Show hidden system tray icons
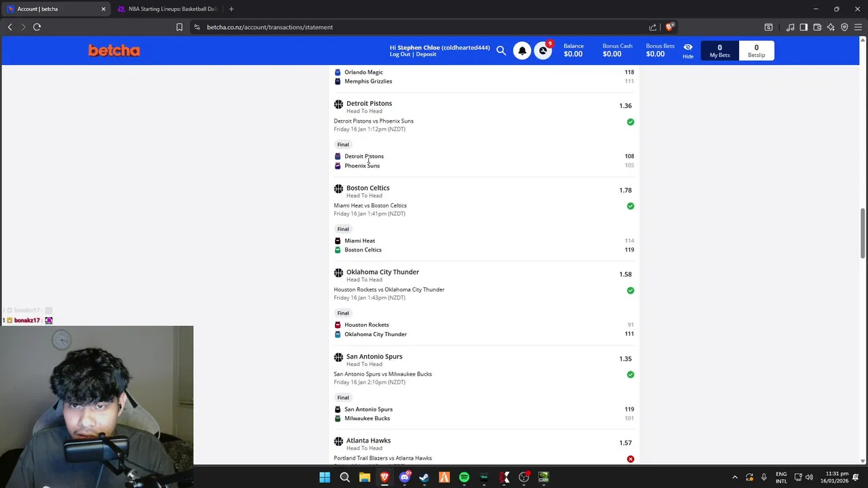Image resolution: width=868 pixels, height=488 pixels. pos(735,477)
